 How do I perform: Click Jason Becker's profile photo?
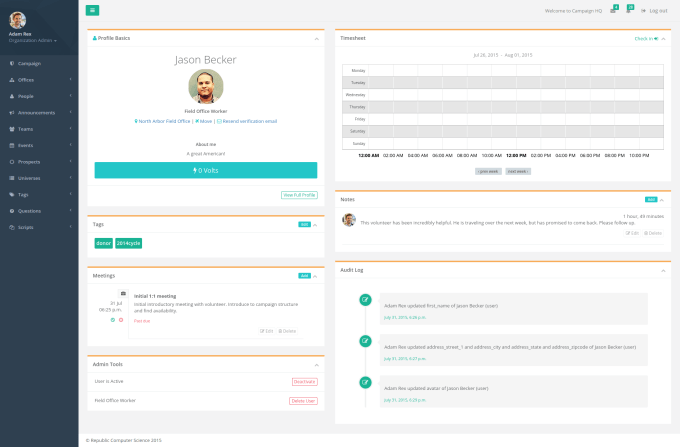point(206,86)
